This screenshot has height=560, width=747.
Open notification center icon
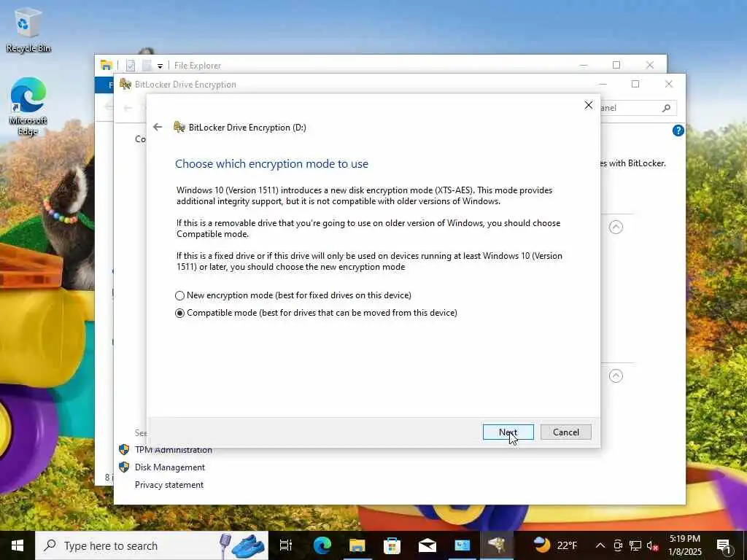724,545
